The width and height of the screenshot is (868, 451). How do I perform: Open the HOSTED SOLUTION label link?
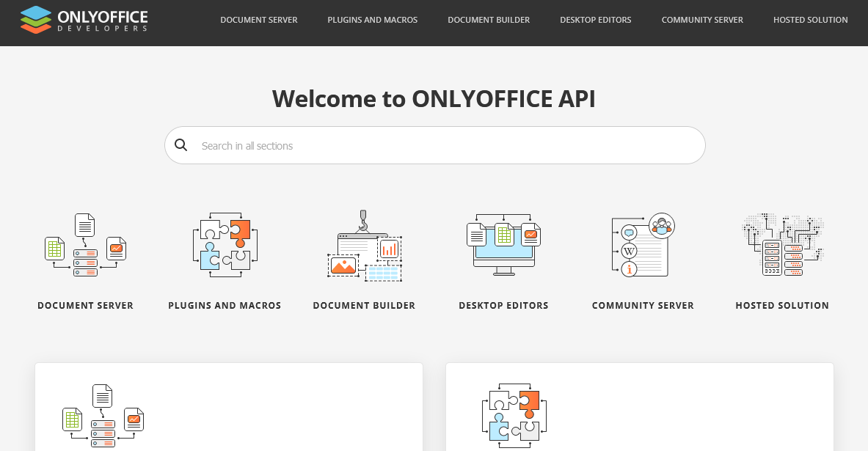coord(782,306)
